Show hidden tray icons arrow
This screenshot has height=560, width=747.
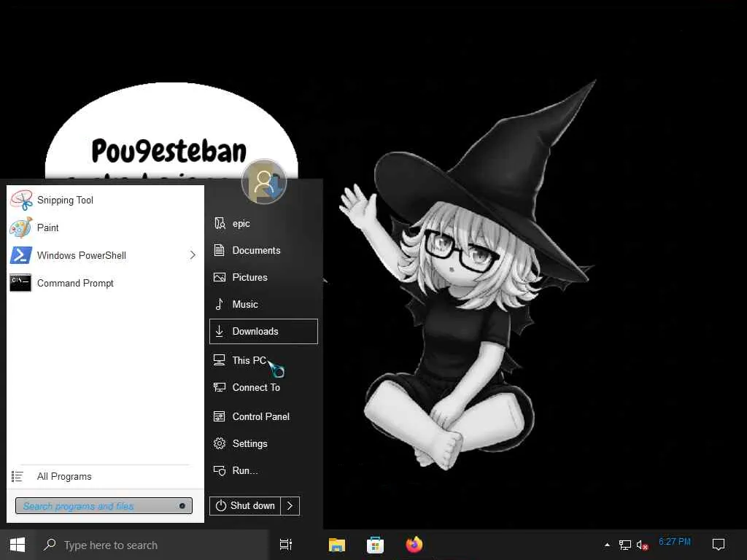coord(607,545)
